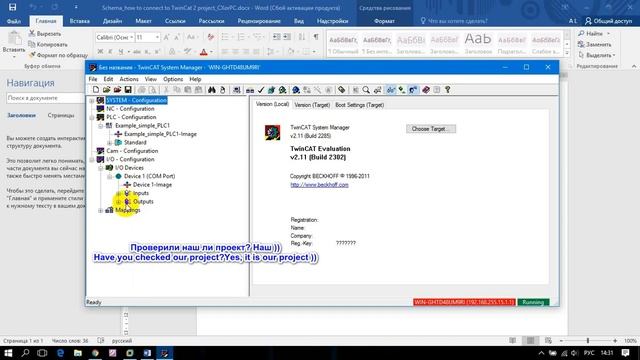Switch to the Version (Target) tab
The image size is (640, 360).
(312, 105)
